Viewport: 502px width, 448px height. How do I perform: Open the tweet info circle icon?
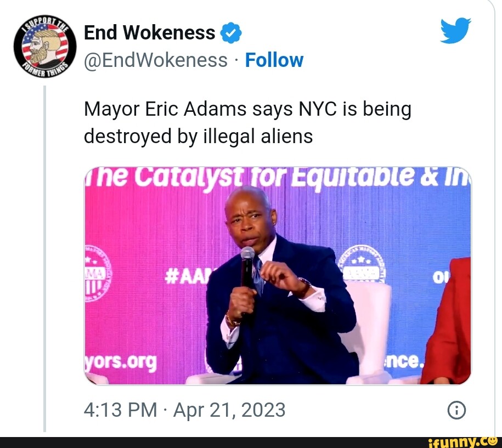click(x=456, y=410)
